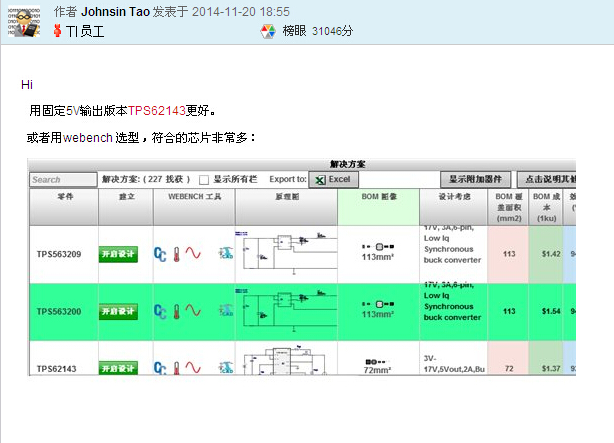Open the CAD export icon for TPS62143
The width and height of the screenshot is (614, 443).
tap(226, 368)
